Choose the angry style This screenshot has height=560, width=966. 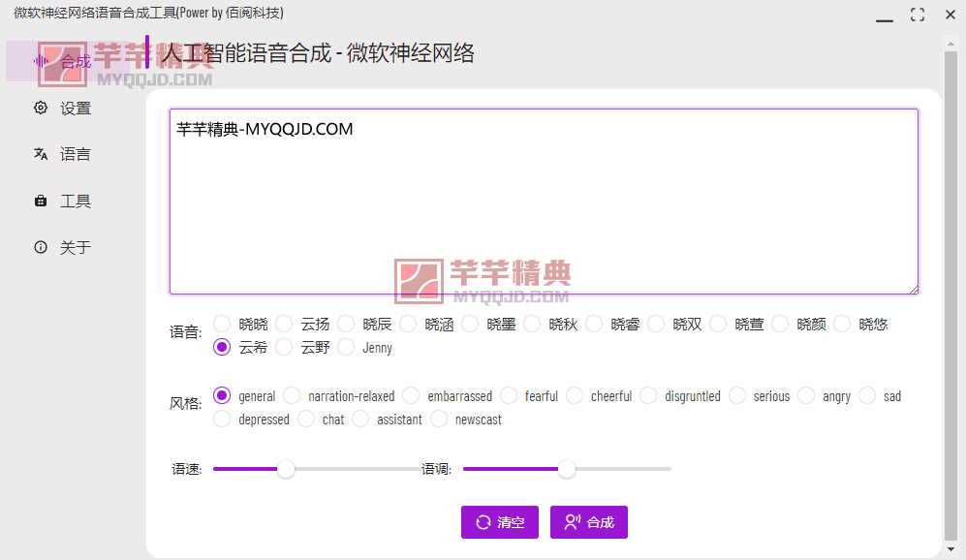tap(806, 395)
